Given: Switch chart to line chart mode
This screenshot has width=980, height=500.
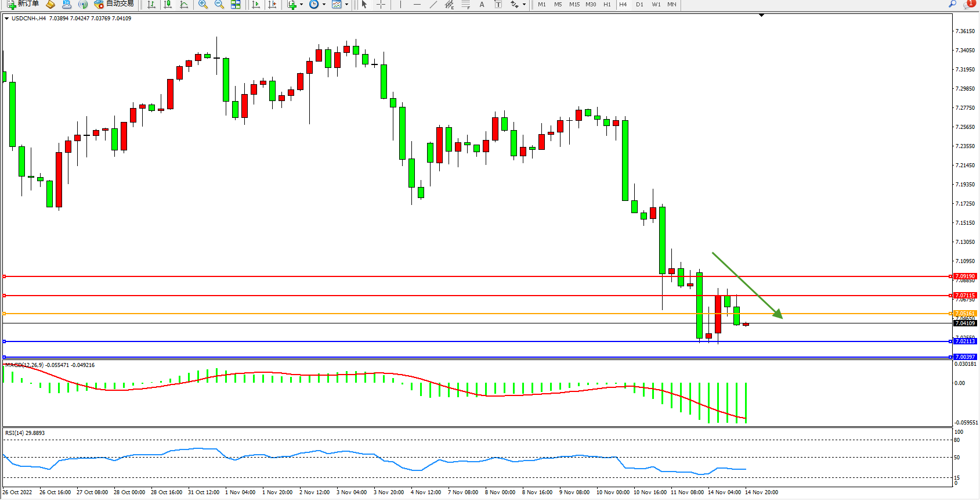Looking at the screenshot, I should pyautogui.click(x=184, y=4).
